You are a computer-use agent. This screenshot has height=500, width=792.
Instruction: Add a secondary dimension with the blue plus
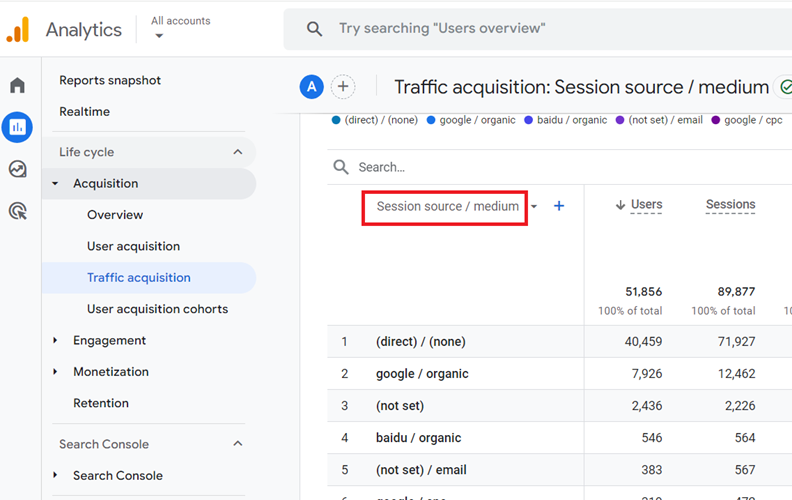click(x=559, y=206)
